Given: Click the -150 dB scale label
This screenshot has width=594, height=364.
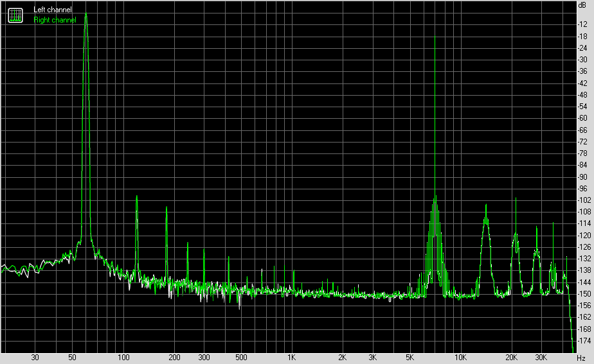Looking at the screenshot, I should tap(584, 294).
